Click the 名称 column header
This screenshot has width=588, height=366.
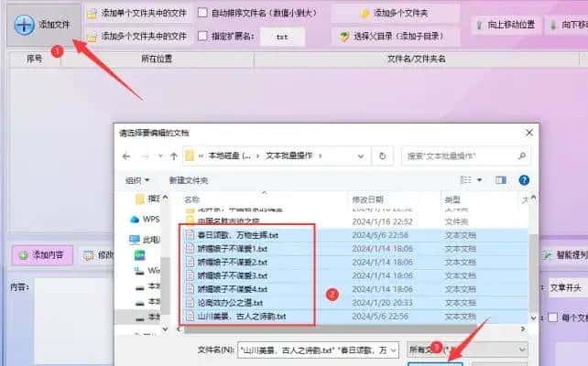point(191,200)
